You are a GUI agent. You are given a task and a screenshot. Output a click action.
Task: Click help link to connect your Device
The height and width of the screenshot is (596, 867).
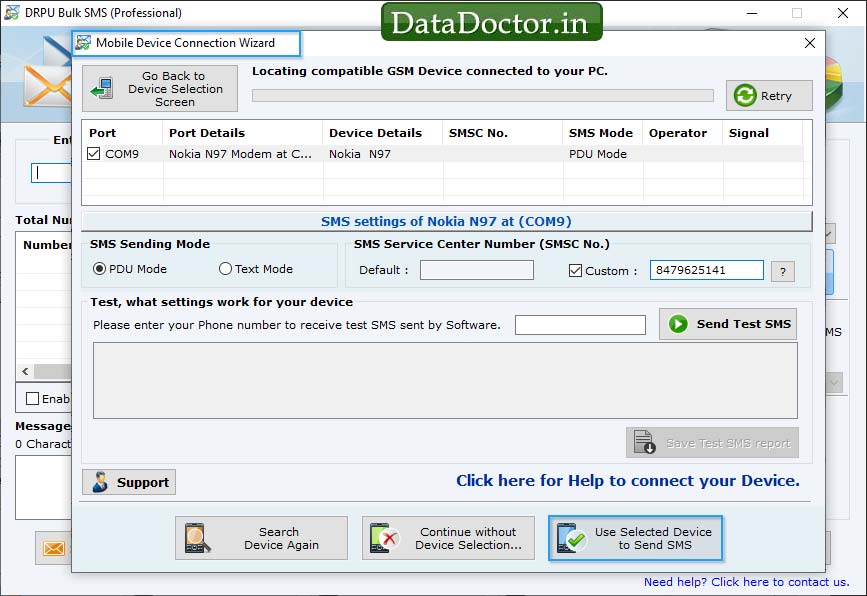[628, 480]
